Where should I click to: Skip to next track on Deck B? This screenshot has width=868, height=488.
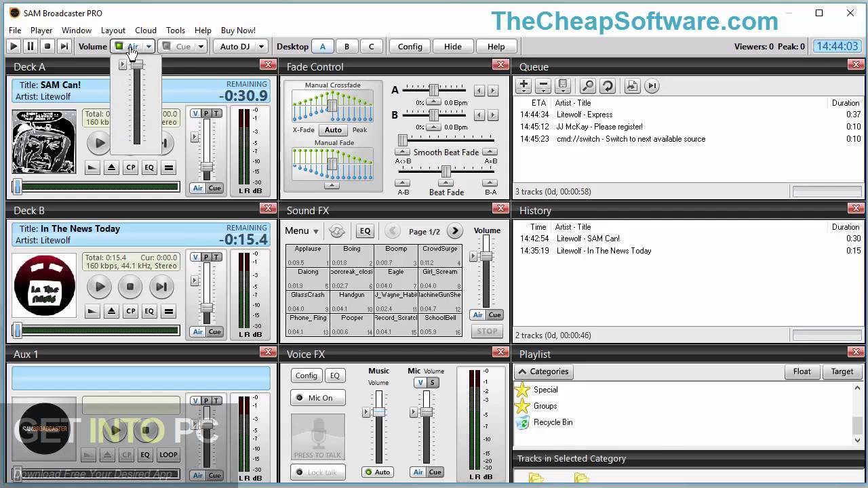161,287
